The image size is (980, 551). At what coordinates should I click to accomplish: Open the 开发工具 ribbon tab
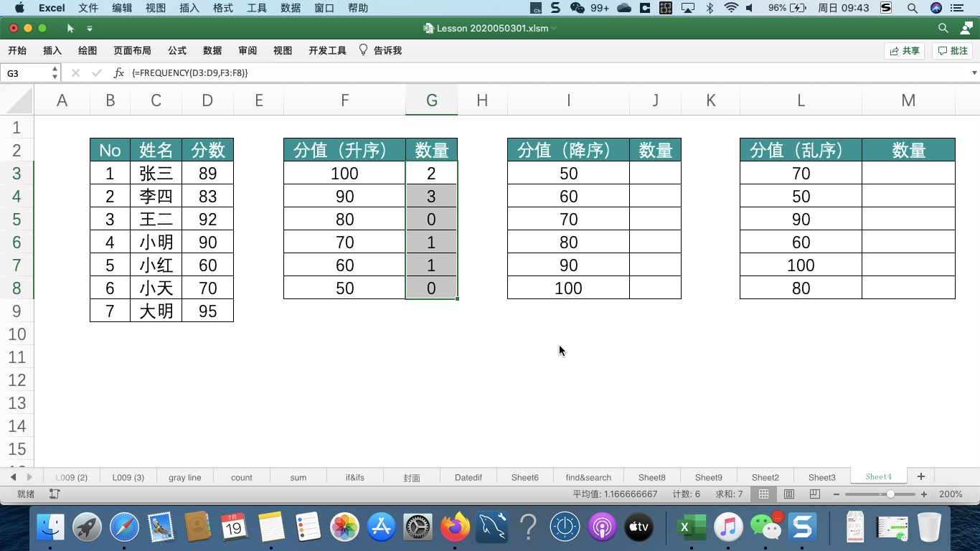(x=327, y=50)
